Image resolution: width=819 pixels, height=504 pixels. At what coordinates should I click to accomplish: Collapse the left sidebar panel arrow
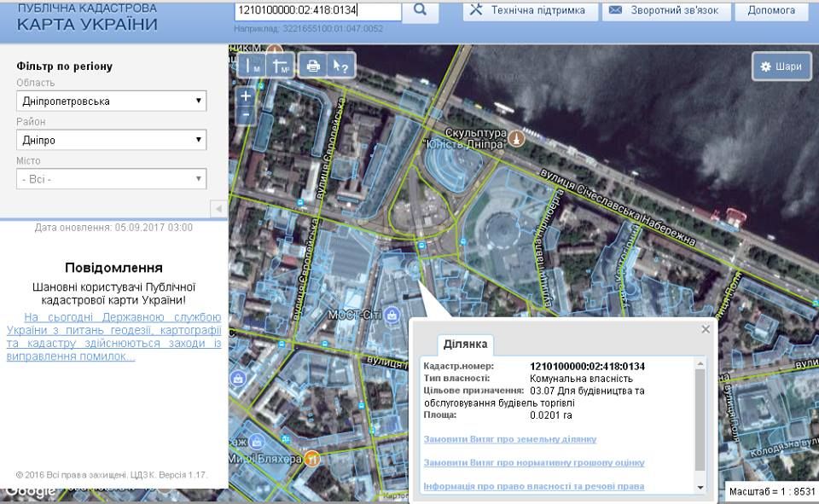pyautogui.click(x=218, y=209)
